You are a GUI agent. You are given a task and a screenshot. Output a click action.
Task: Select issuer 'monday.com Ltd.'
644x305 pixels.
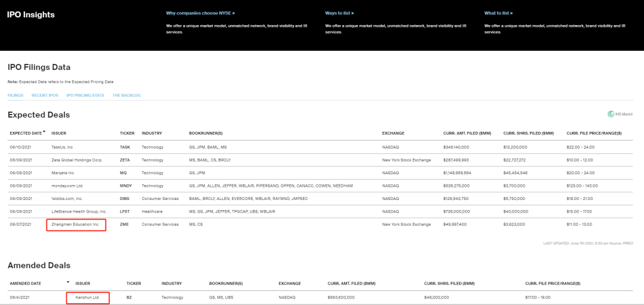click(67, 186)
